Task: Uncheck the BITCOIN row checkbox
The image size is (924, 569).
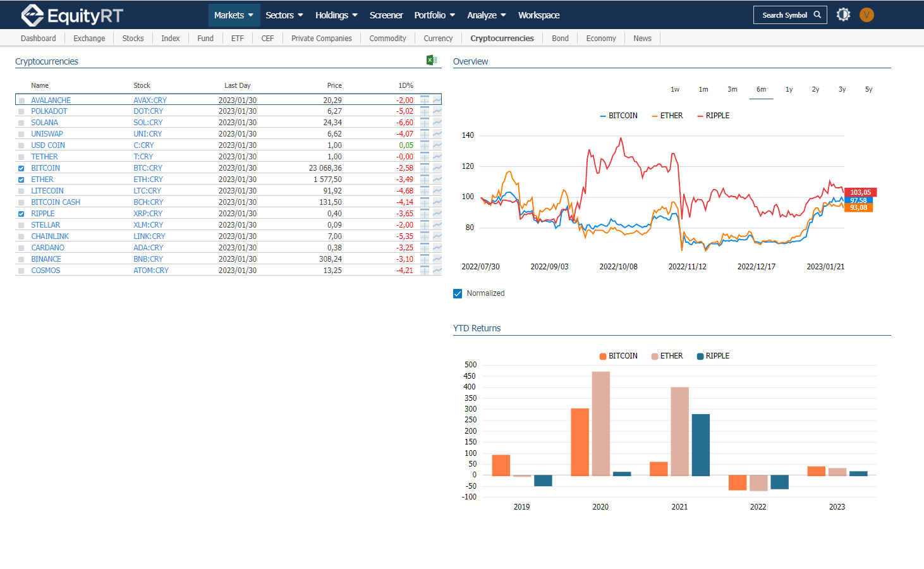Action: (21, 168)
